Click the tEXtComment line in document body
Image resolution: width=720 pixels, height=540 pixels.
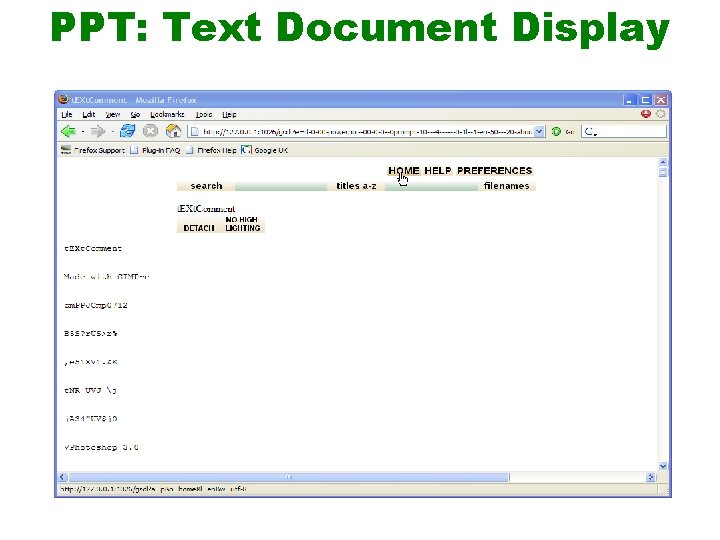[x=93, y=248]
